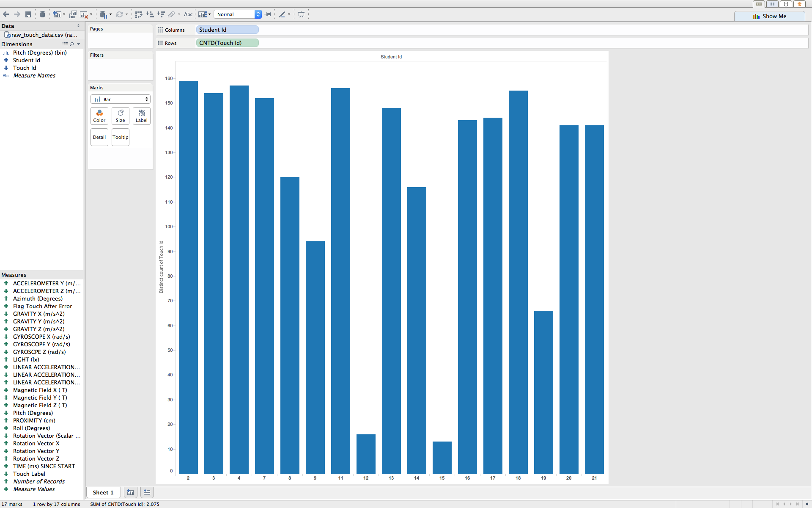
Task: Toggle mark labels with Abc icon
Action: (x=188, y=14)
